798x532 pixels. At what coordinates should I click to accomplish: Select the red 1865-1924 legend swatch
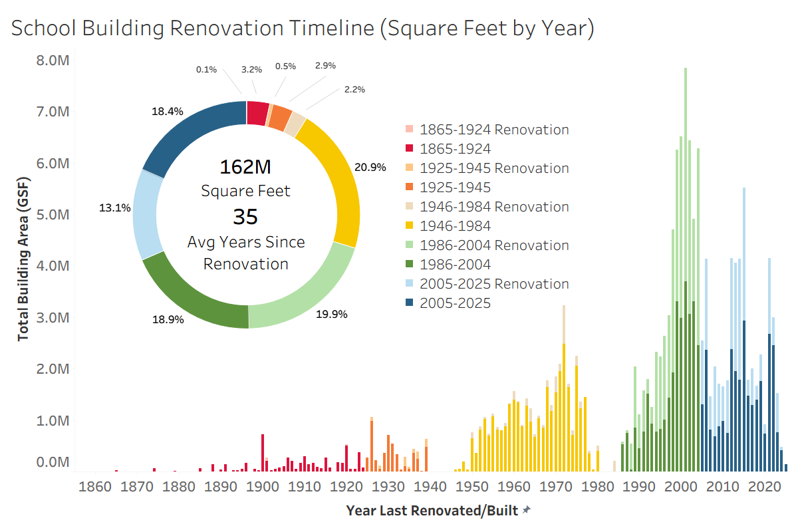pos(410,149)
